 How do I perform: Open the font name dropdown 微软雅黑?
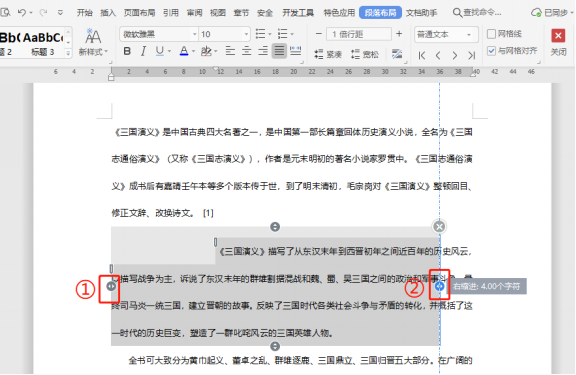159,34
